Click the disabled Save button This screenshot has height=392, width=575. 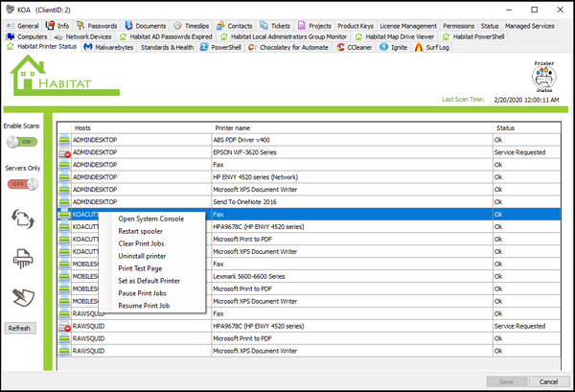pos(506,381)
